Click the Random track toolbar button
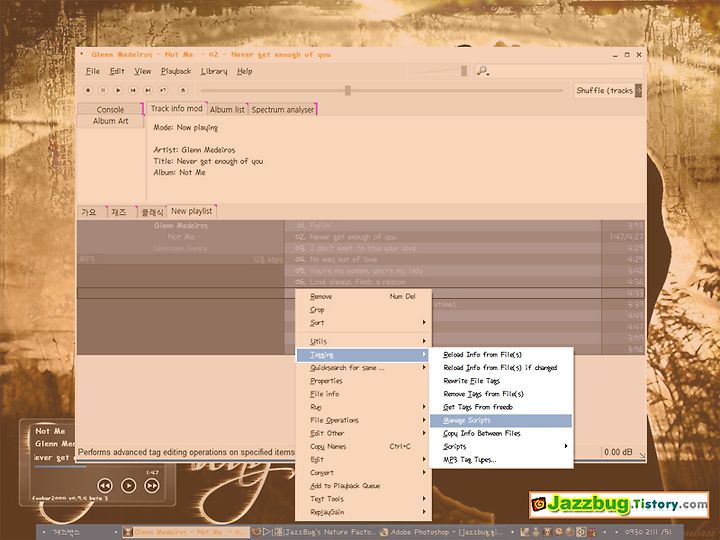The width and height of the screenshot is (720, 540). [163, 90]
